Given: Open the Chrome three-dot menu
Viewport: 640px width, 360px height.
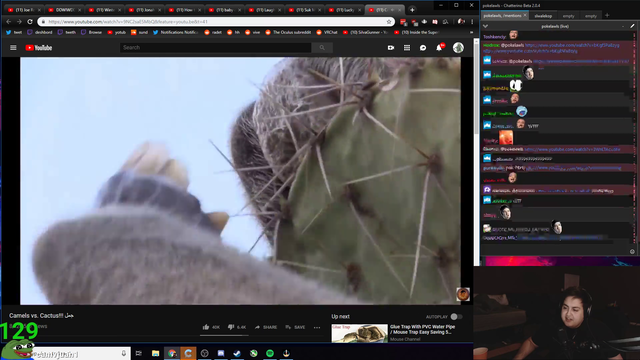Looking at the screenshot, I should (472, 22).
